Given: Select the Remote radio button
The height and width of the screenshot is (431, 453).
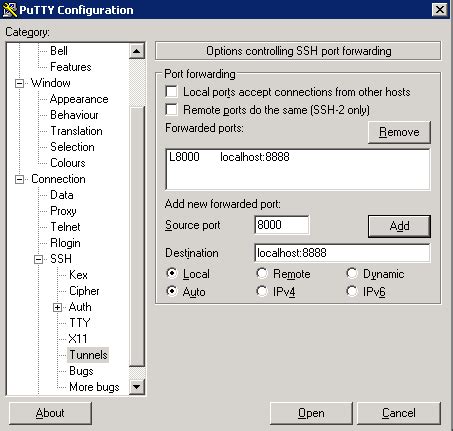Looking at the screenshot, I should pos(262,273).
